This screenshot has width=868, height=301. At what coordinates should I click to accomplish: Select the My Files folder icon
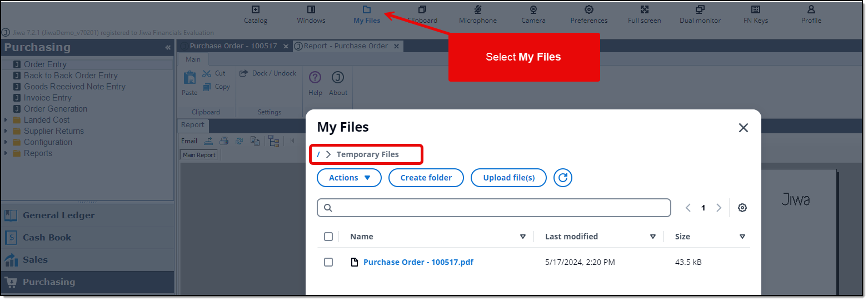[x=367, y=9]
